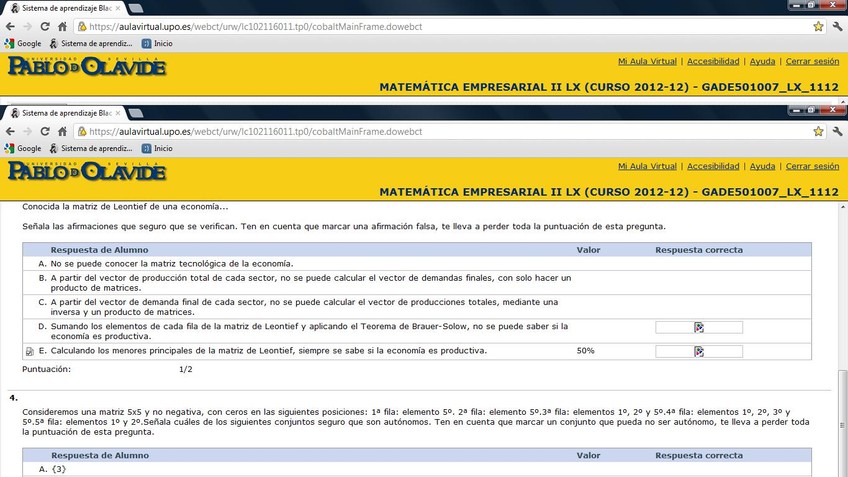The image size is (848, 477).
Task: Click 'Ayuda' in the lower page header
Action: 762,166
